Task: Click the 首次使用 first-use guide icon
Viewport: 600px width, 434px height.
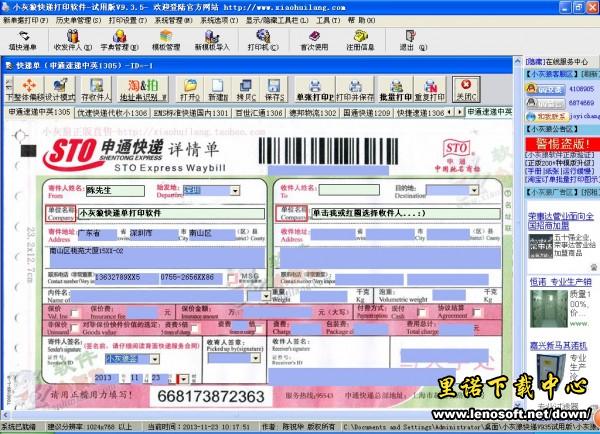Action: 314,41
